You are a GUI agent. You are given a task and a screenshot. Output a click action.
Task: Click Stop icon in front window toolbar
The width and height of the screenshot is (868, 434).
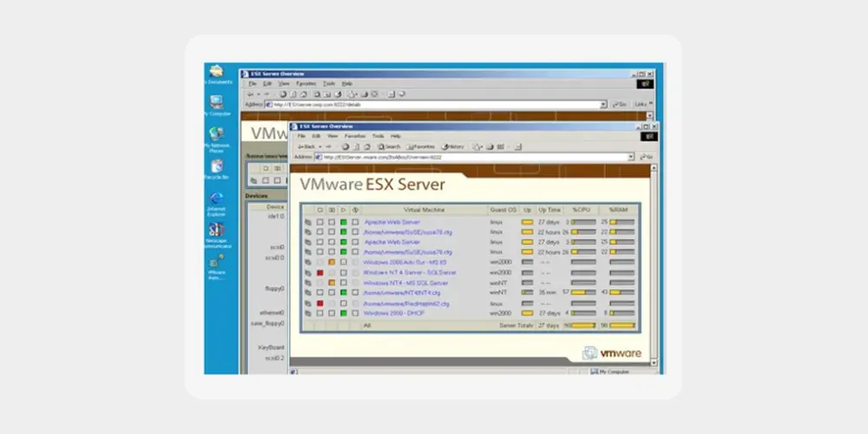345,147
